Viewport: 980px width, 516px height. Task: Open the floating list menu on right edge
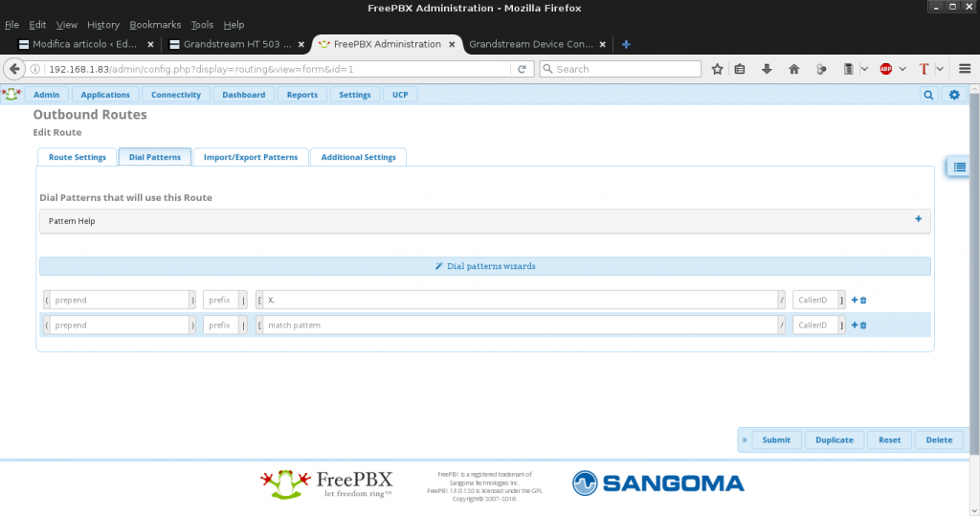[x=959, y=167]
